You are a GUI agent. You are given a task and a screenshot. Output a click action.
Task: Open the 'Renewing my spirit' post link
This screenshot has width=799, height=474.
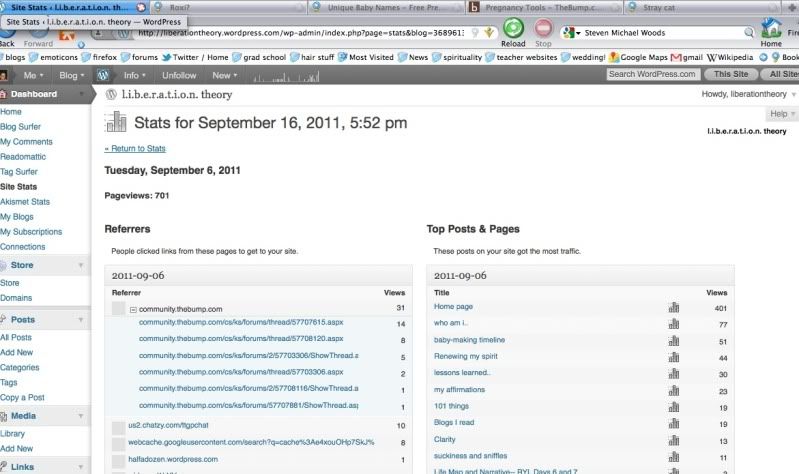466,356
